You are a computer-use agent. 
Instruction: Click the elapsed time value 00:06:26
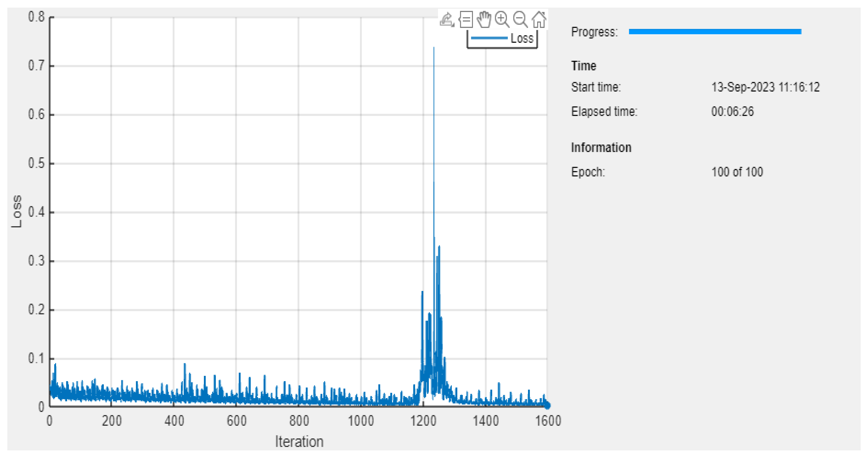click(x=732, y=111)
